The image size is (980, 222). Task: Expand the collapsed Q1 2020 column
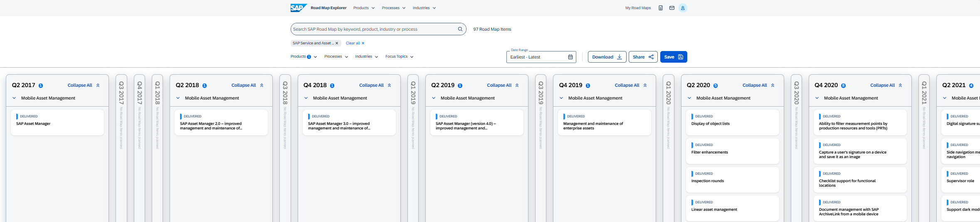point(669,148)
